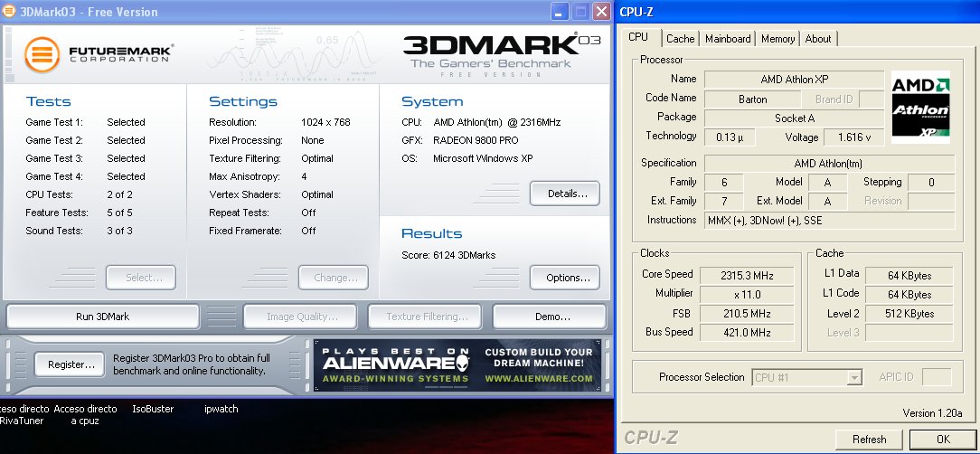The width and height of the screenshot is (980, 454).
Task: Click the Code Name field Barton
Action: click(x=752, y=99)
